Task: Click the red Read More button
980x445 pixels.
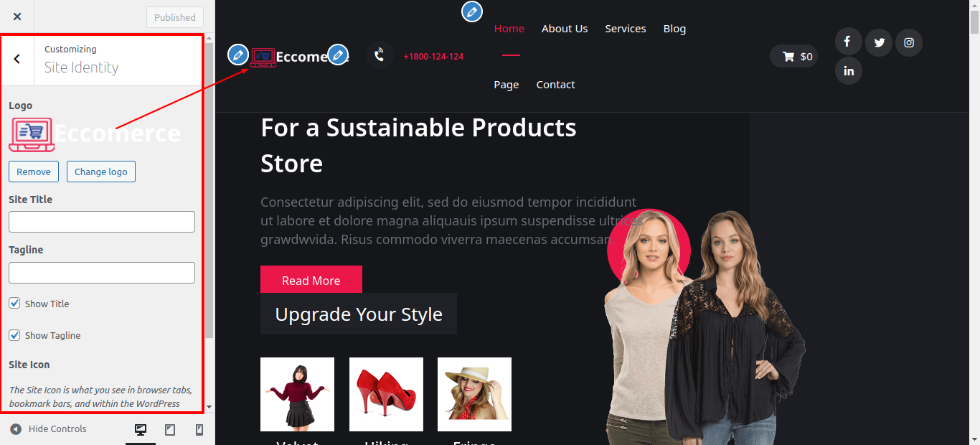Action: (x=311, y=280)
